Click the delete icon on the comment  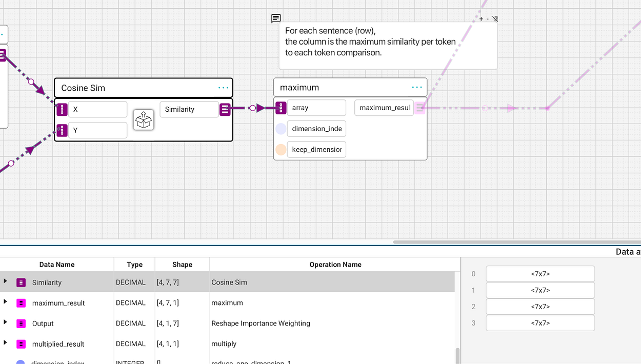pos(495,18)
